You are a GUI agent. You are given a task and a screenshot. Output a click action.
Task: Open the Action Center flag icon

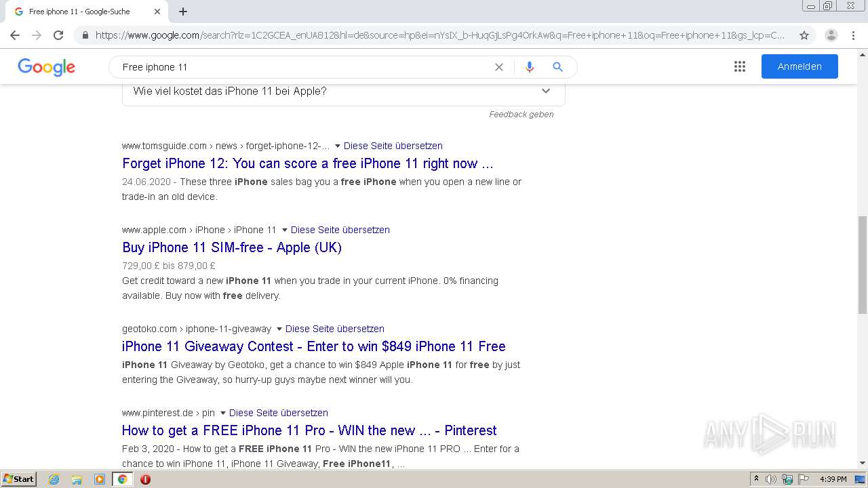click(x=803, y=479)
